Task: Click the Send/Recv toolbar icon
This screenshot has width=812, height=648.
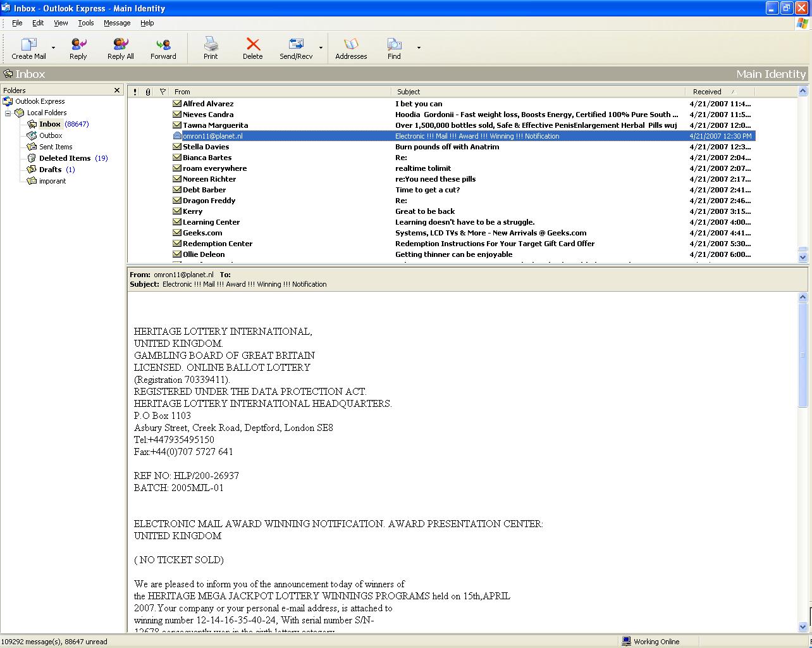Action: click(296, 44)
